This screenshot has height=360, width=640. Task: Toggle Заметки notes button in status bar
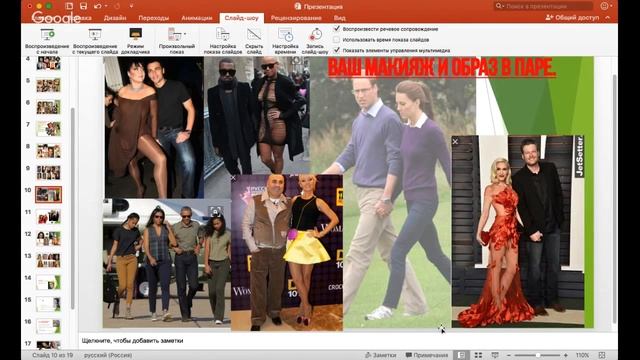(380, 355)
